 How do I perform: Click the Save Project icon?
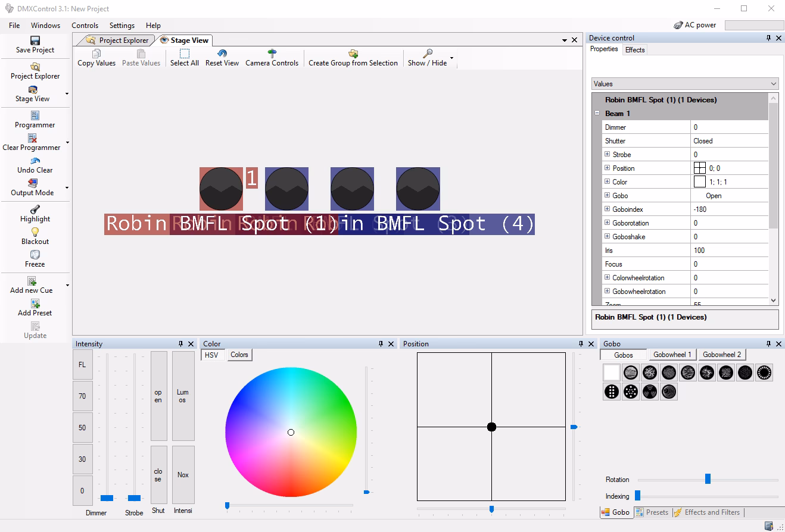pyautogui.click(x=35, y=40)
